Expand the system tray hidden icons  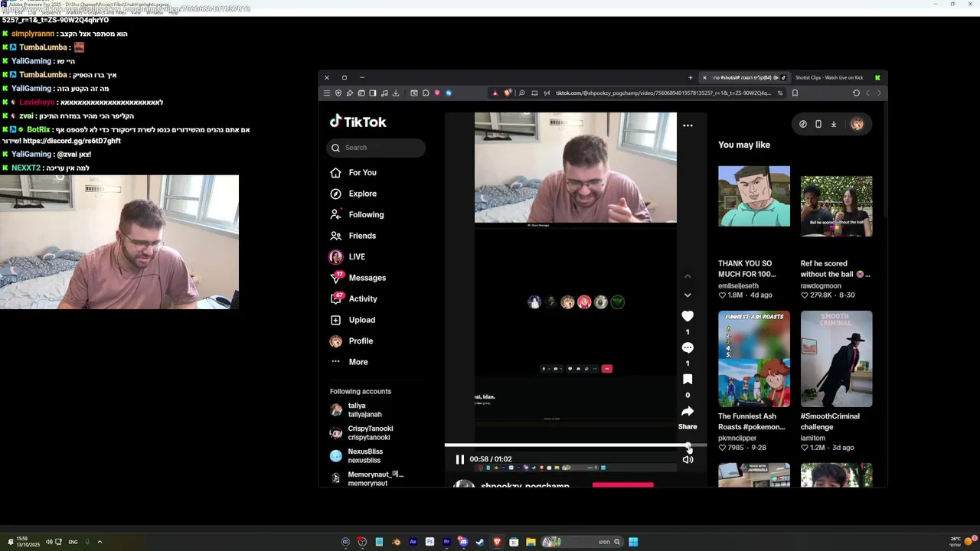tap(100, 542)
